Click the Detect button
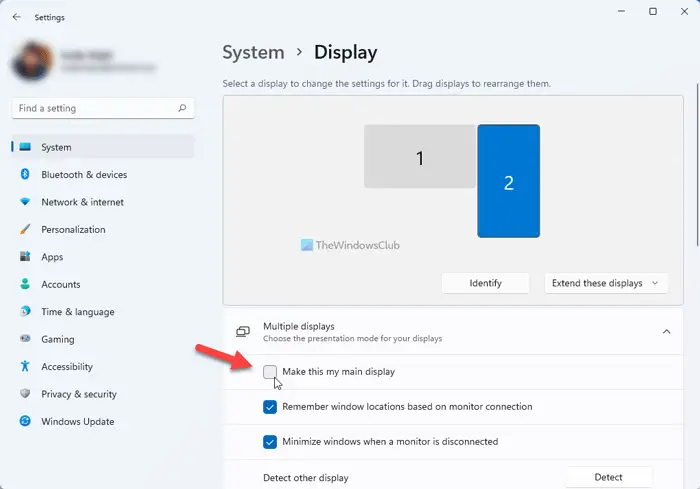 point(608,477)
